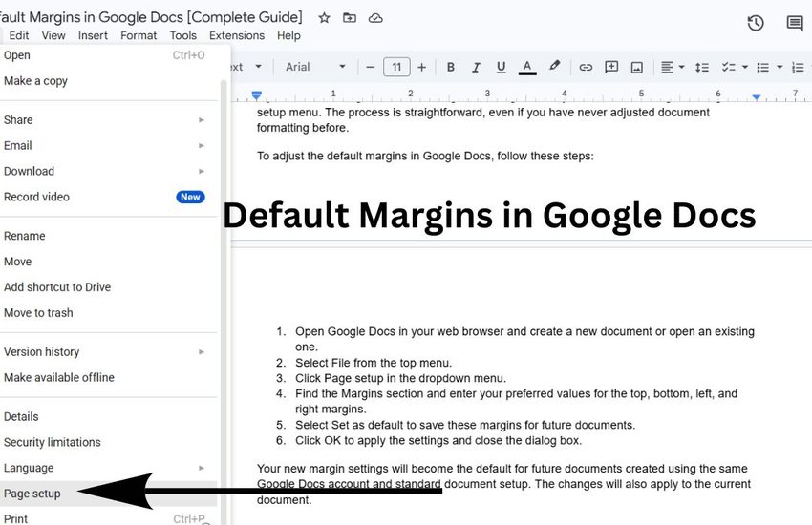Open Details from the File menu

(x=108, y=416)
